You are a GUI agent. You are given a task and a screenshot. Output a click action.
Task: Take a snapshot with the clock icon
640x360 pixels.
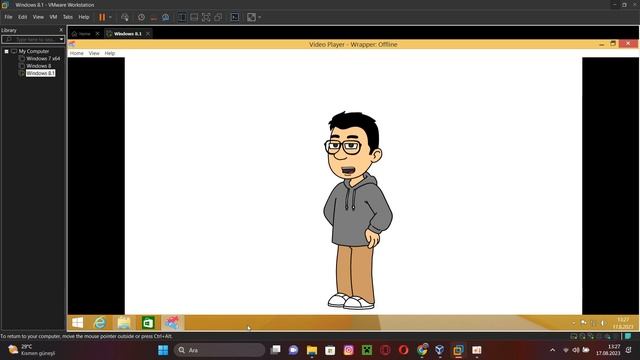(141, 17)
